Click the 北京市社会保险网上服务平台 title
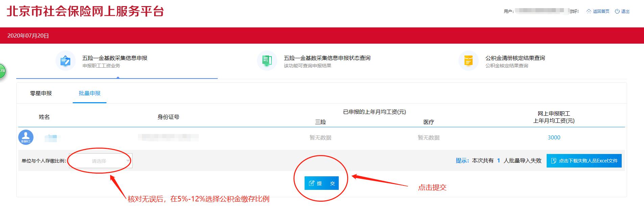The image size is (644, 222). [85, 11]
